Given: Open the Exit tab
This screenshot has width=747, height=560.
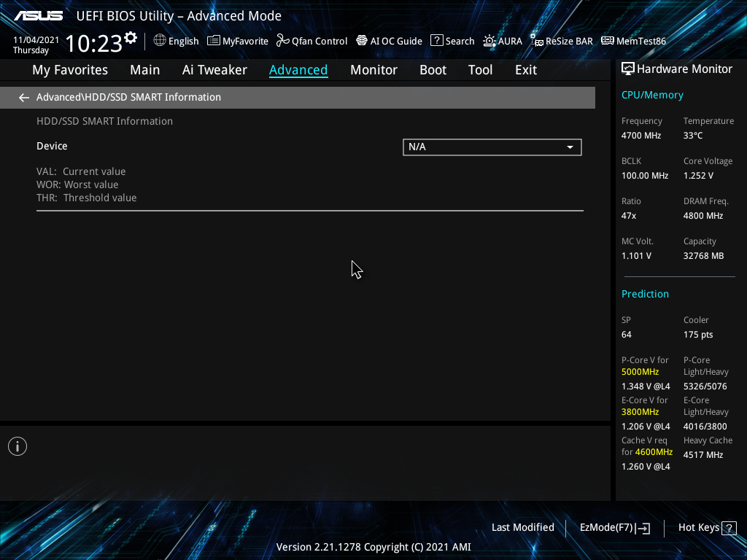Looking at the screenshot, I should coord(526,70).
